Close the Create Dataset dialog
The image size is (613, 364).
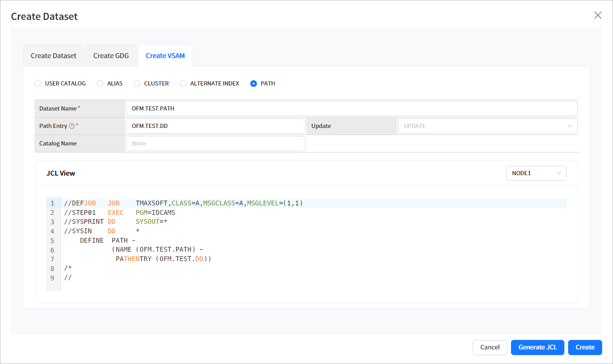click(x=597, y=15)
